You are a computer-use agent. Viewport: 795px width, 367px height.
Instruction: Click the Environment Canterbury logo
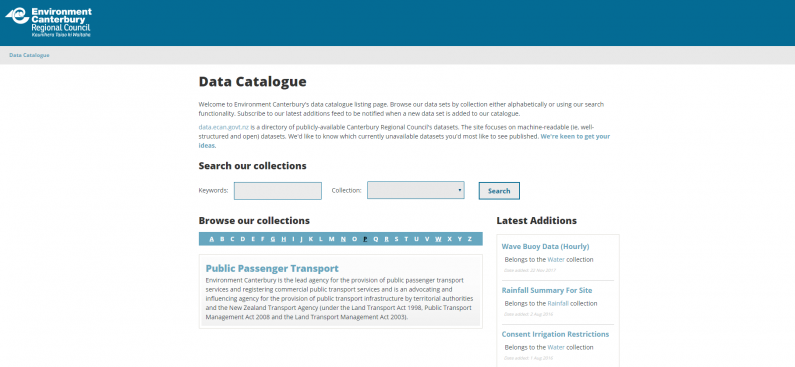48,22
